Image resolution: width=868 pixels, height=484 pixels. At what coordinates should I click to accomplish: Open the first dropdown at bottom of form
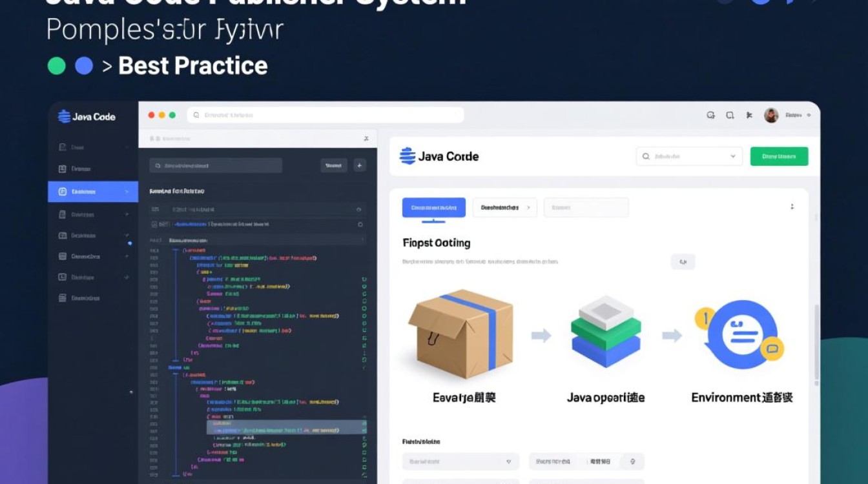tap(460, 461)
